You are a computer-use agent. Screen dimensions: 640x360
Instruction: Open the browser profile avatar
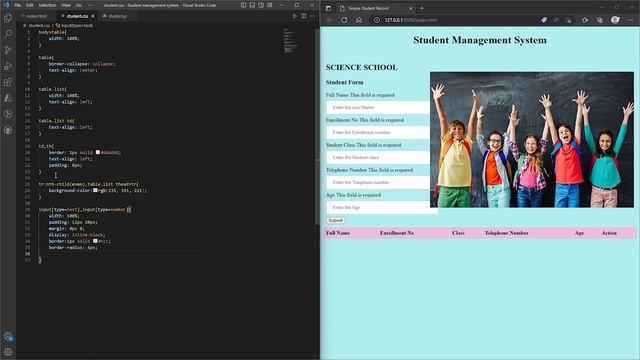(615, 20)
